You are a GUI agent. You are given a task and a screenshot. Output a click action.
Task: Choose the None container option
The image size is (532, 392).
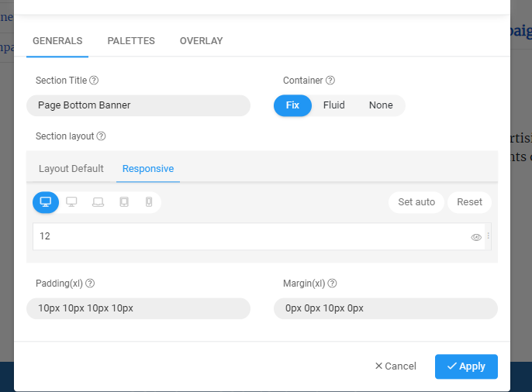(x=381, y=105)
